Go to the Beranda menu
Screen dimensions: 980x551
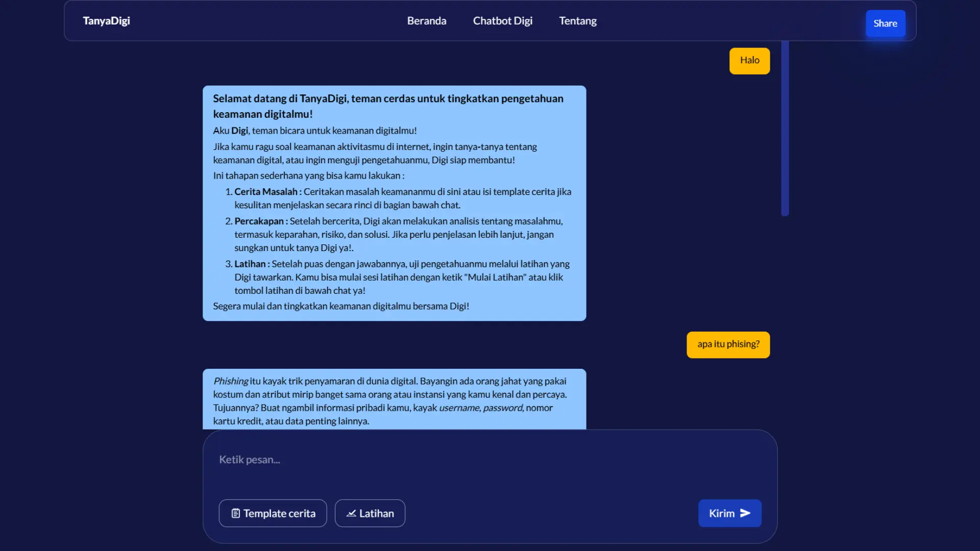click(426, 21)
